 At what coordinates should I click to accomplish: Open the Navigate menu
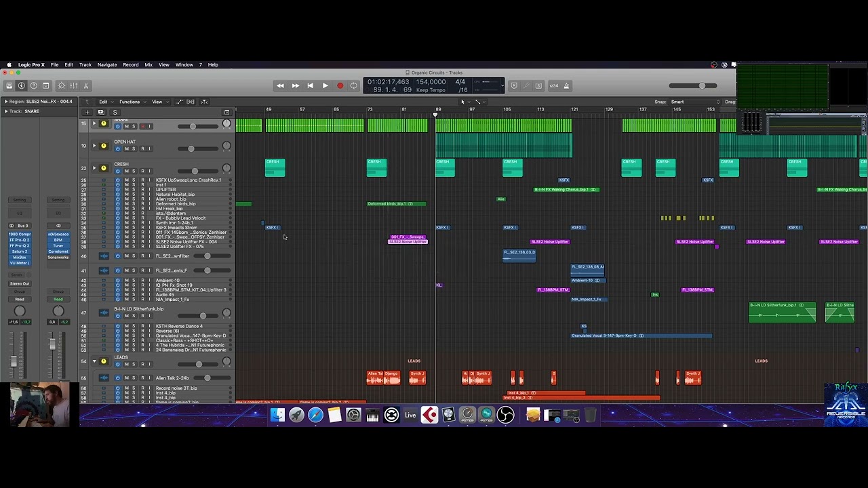coord(107,65)
